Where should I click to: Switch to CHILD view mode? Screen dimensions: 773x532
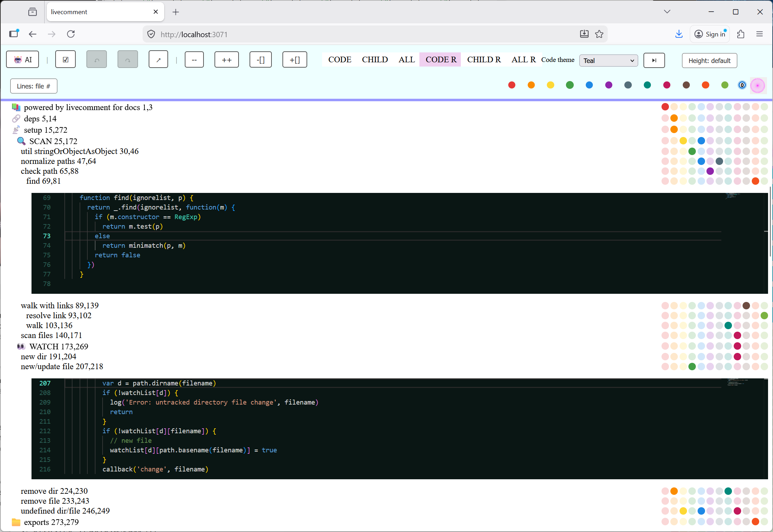point(375,59)
